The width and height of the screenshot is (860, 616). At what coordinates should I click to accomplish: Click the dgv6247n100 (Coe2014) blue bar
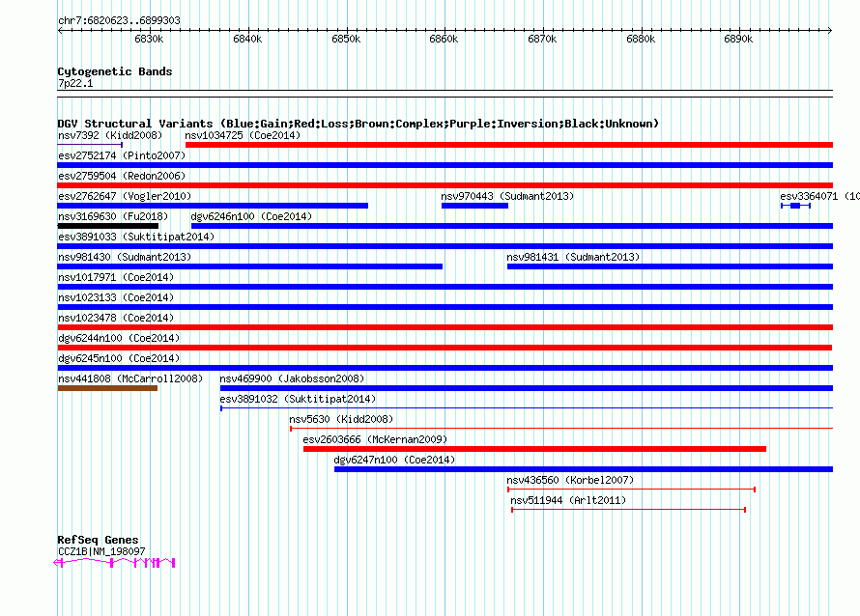click(x=583, y=469)
